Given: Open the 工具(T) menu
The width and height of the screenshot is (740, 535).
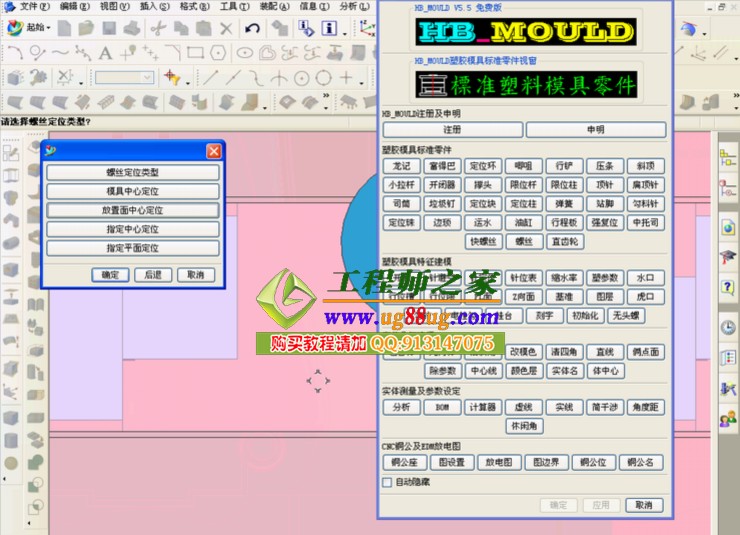Looking at the screenshot, I should [x=235, y=6].
